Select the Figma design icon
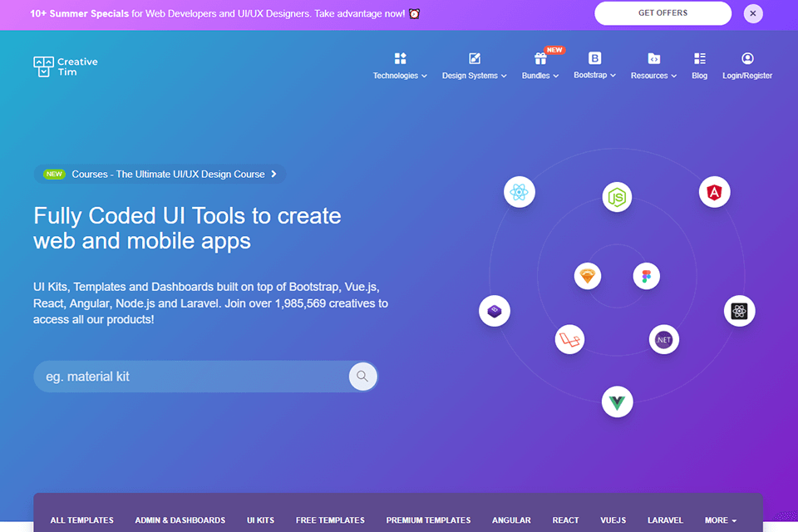The width and height of the screenshot is (798, 532). pos(647,275)
